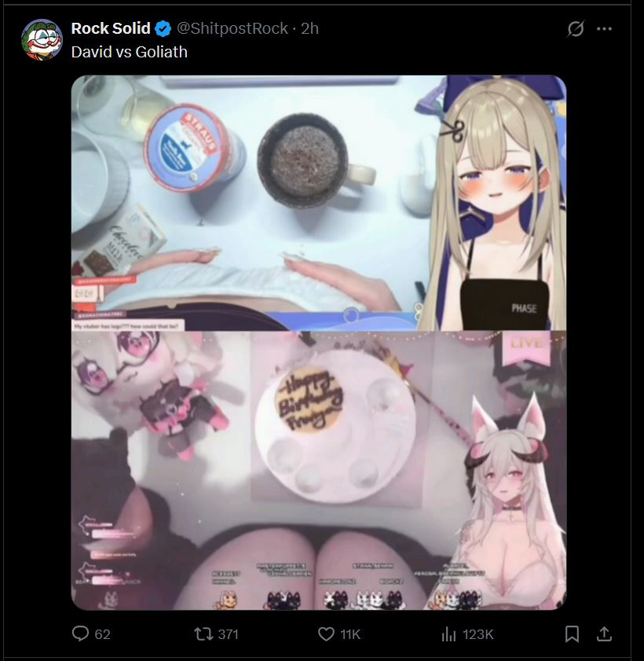Click the blue verified checkmark badge
This screenshot has height=661, width=644.
pos(163,28)
